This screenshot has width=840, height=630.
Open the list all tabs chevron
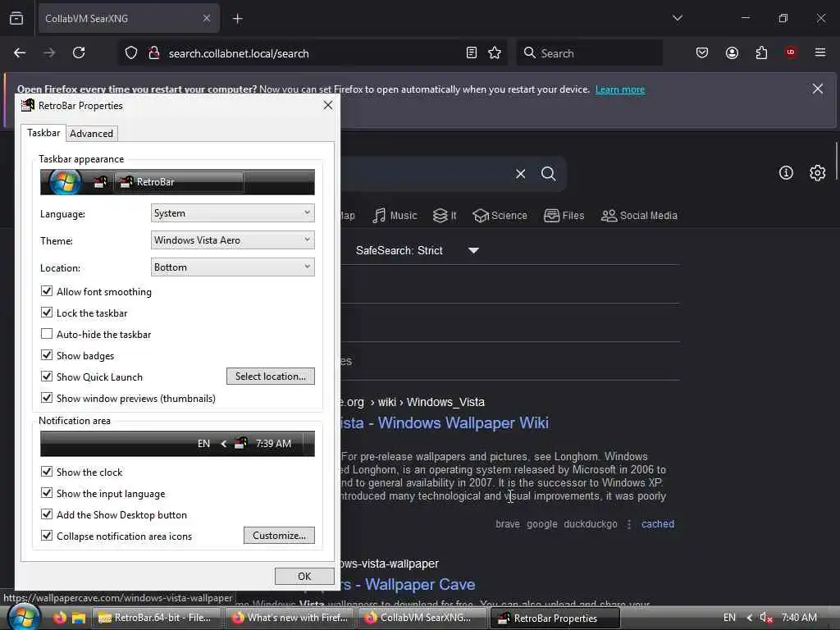click(x=677, y=18)
